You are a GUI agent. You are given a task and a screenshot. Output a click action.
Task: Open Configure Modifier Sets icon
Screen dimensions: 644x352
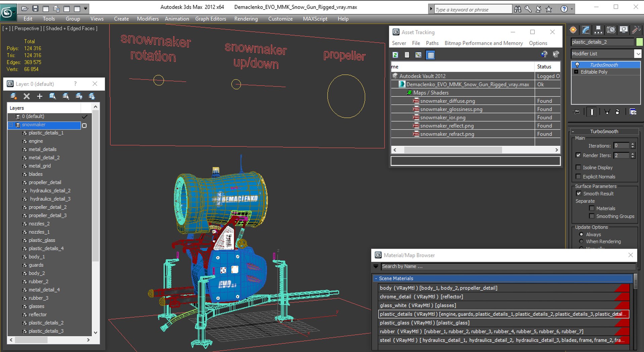point(633,112)
